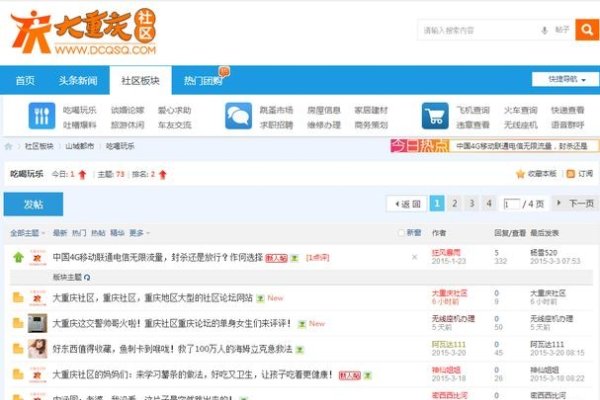Click the orange search magnifier button
The width and height of the screenshot is (600, 400).
(x=587, y=29)
